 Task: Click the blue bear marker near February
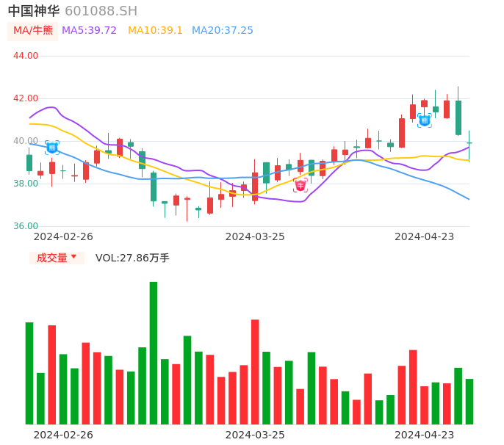click(x=52, y=148)
